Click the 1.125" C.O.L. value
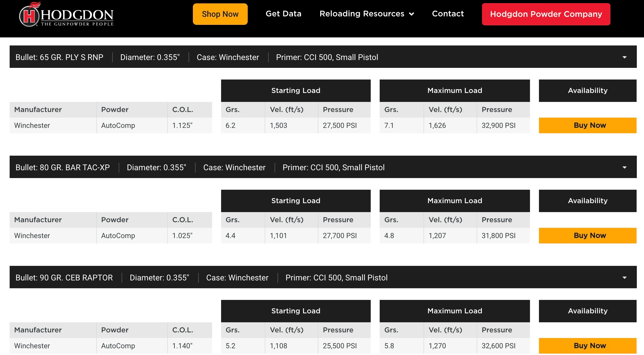644x355 pixels. tap(182, 125)
